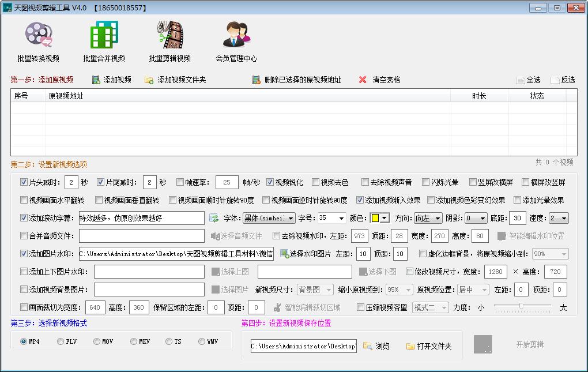Screen dimensions: 588x372
Task: Click 选择水印图片 icon button
Action: coord(284,254)
